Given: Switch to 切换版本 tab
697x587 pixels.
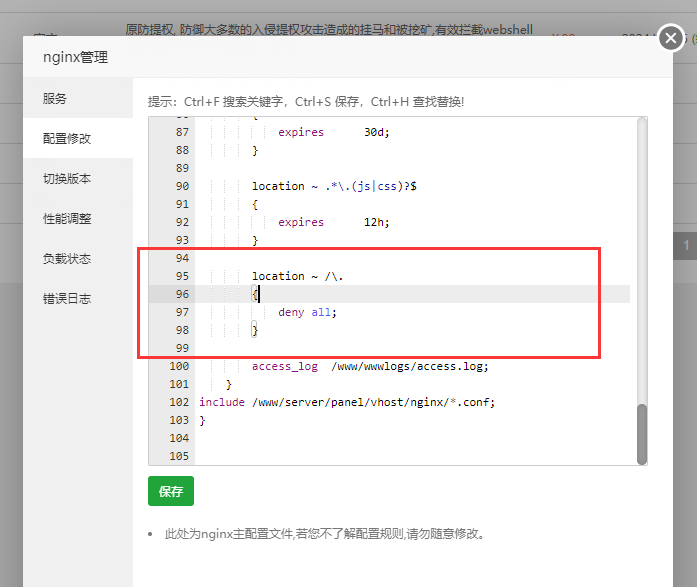Looking at the screenshot, I should pos(78,178).
